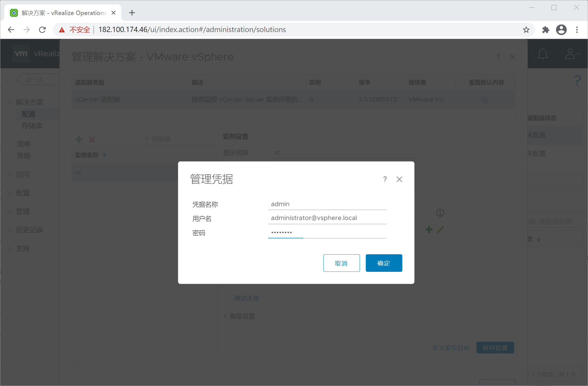Click the red delete instance X icon
This screenshot has height=386, width=588.
(92, 139)
